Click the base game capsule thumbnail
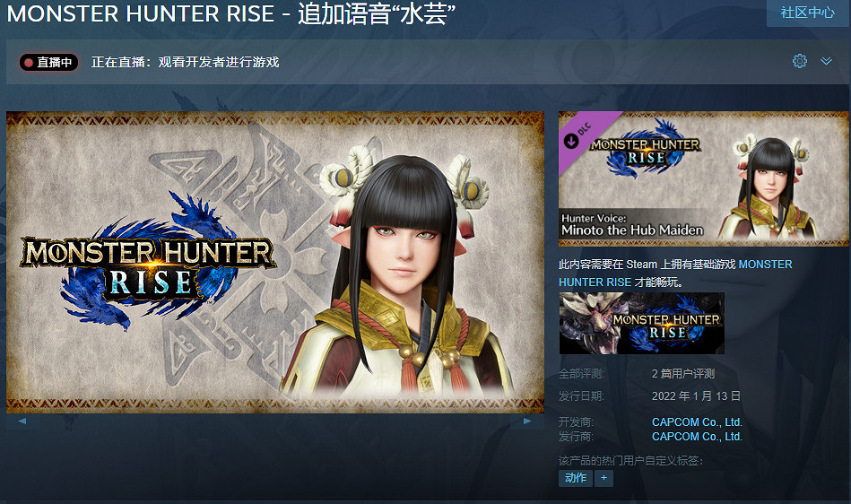This screenshot has width=851, height=504. 641,324
